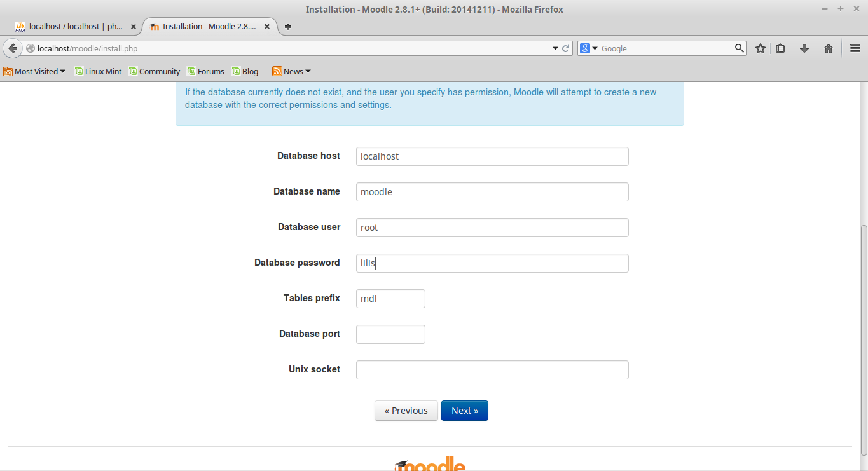Expand the URL bar history dropdown
Image resolution: width=868 pixels, height=471 pixels.
555,48
